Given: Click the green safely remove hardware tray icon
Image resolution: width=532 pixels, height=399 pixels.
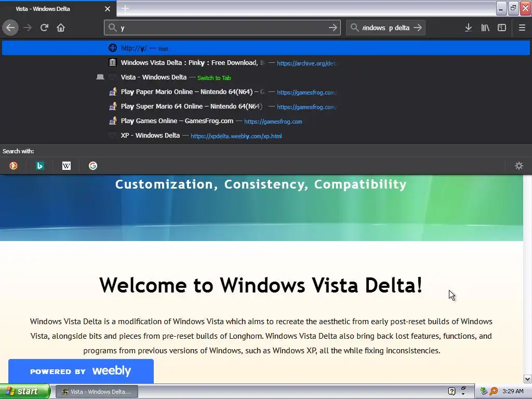Looking at the screenshot, I should click(484, 391).
